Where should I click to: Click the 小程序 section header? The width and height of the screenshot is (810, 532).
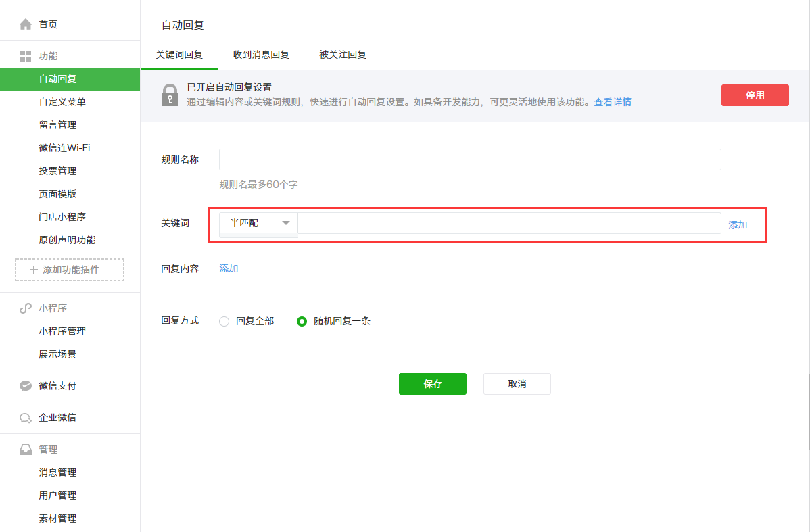click(53, 308)
